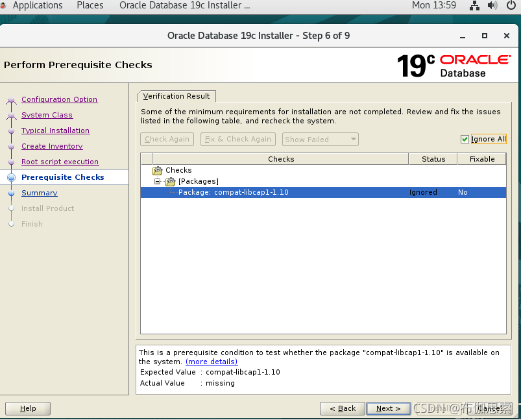The height and width of the screenshot is (420, 521).
Task: Click the Summary step bullet icon
Action: point(11,193)
